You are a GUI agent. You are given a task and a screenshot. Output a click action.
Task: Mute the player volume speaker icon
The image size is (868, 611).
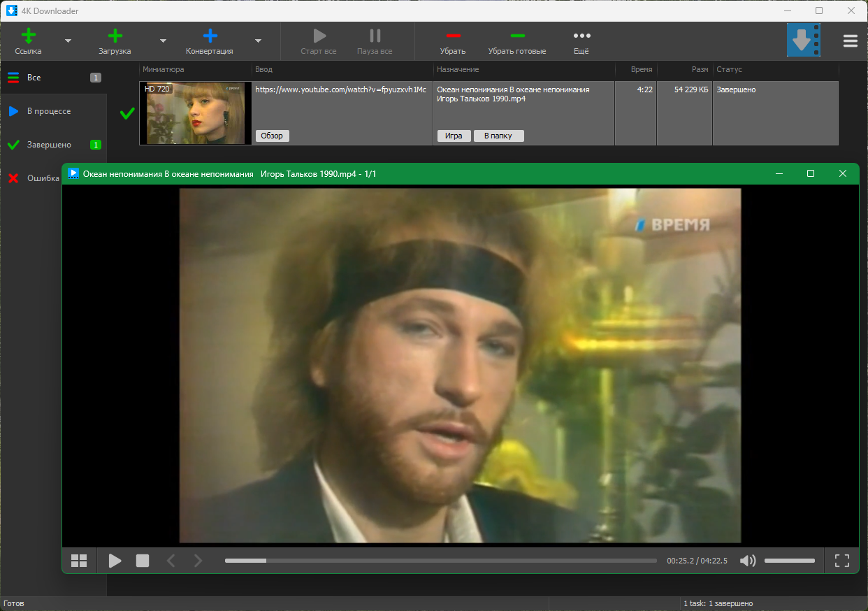coord(748,561)
